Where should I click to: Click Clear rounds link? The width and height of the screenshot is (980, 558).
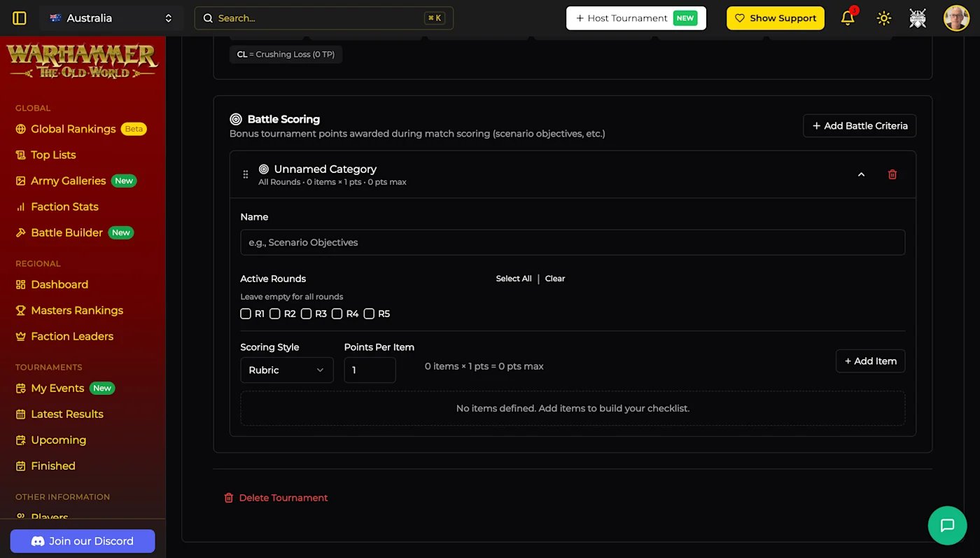(555, 279)
